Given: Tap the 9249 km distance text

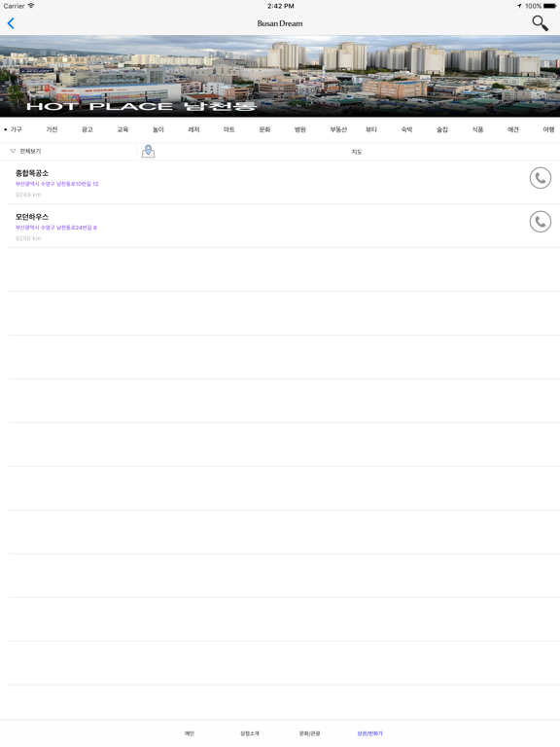Looking at the screenshot, I should (x=28, y=195).
